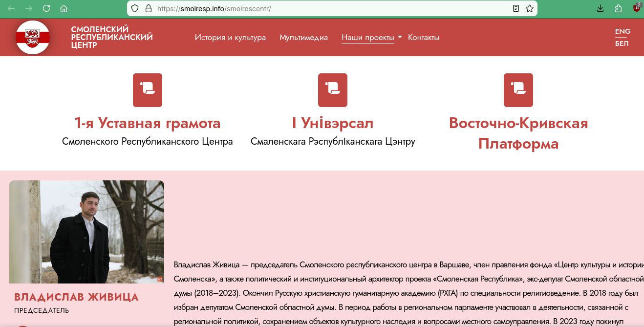The image size is (644, 327).
Task: Click subtitle Смоленского Республиканского Центра
Action: pyautogui.click(x=148, y=142)
